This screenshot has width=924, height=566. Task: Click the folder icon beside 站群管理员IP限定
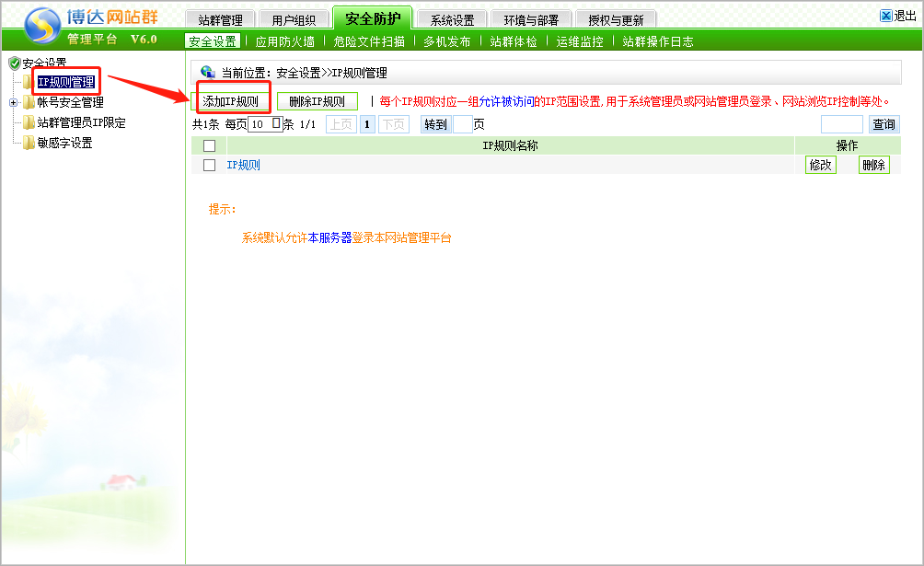29,122
